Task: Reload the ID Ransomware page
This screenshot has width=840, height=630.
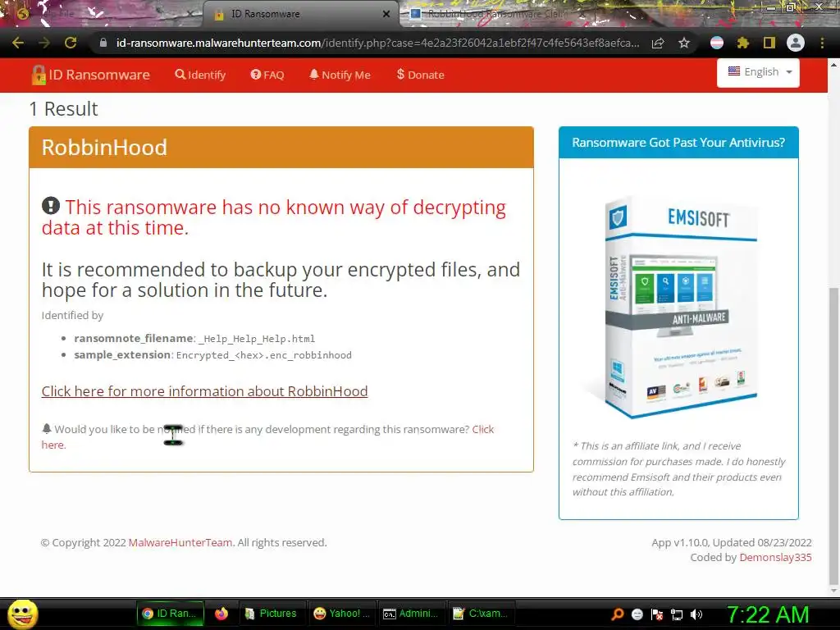Action: click(71, 43)
